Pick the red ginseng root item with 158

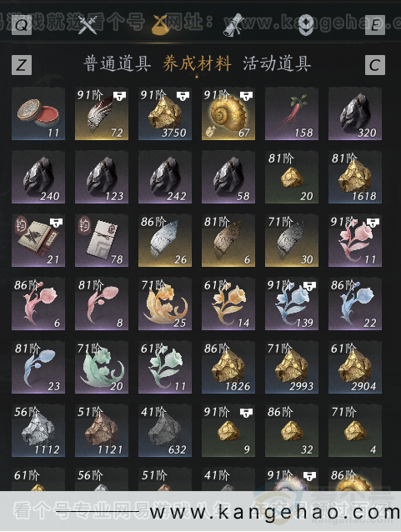292,113
